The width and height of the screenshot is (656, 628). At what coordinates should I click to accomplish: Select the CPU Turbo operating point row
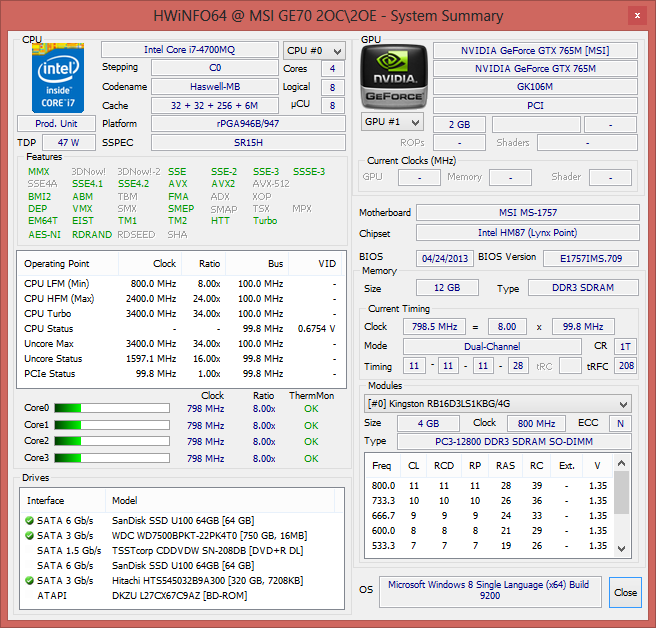pyautogui.click(x=180, y=314)
